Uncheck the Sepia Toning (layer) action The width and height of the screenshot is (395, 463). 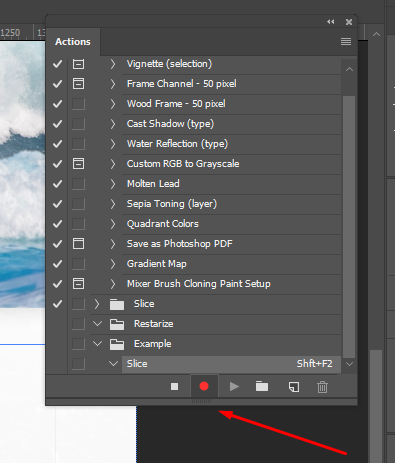[x=57, y=204]
